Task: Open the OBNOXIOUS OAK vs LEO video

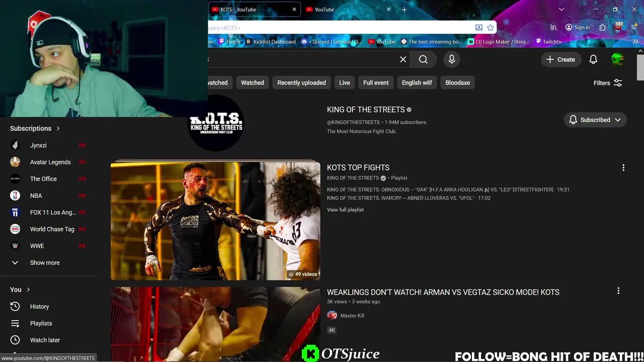Action: click(x=448, y=190)
